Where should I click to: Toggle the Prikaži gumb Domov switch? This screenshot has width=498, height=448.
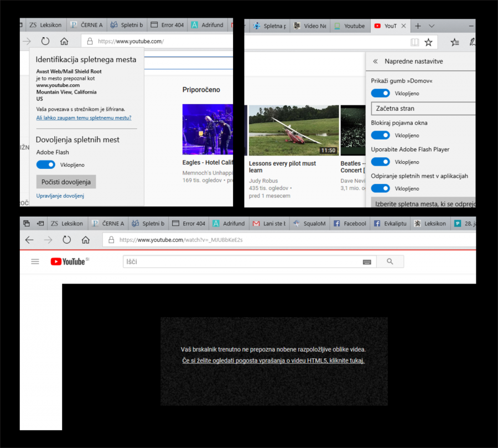(x=380, y=94)
